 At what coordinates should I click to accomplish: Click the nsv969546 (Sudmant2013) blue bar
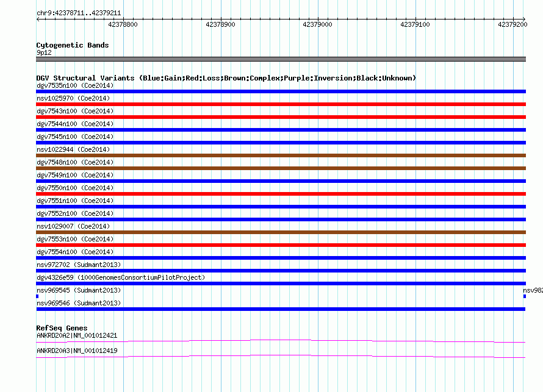281,309
